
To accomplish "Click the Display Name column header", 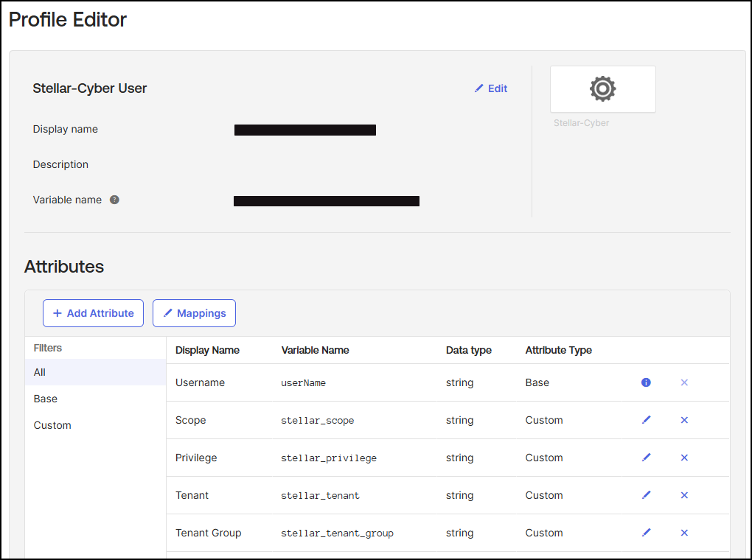I will 207,350.
